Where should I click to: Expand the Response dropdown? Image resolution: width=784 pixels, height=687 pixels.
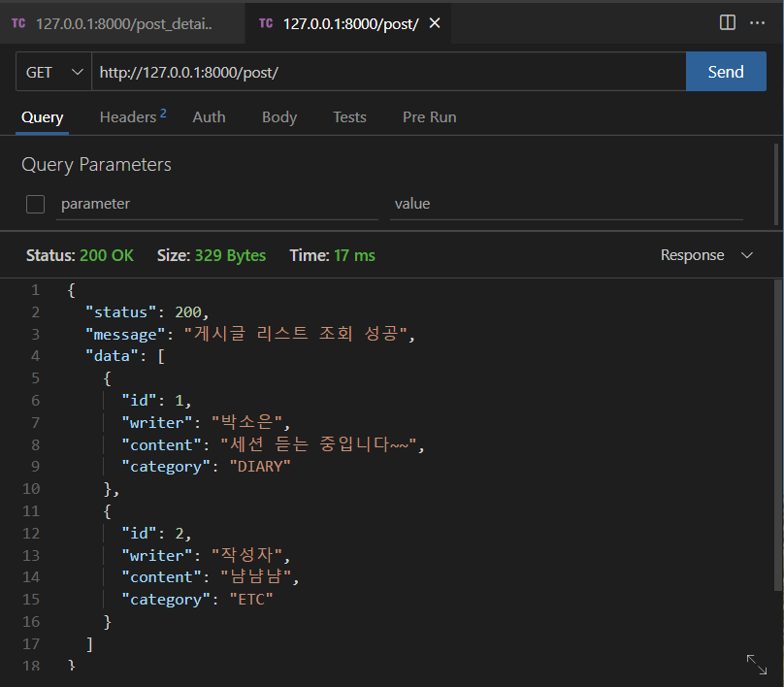tap(706, 255)
